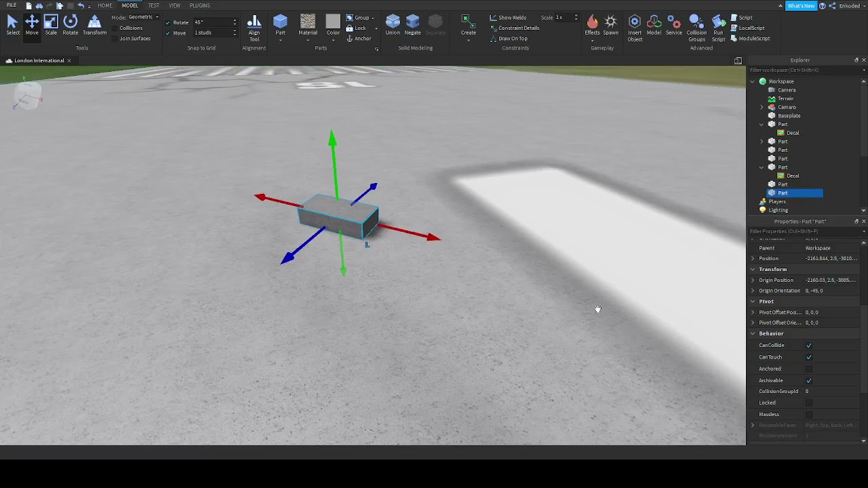The image size is (868, 488).
Task: Close the London International tab
Action: coord(68,60)
